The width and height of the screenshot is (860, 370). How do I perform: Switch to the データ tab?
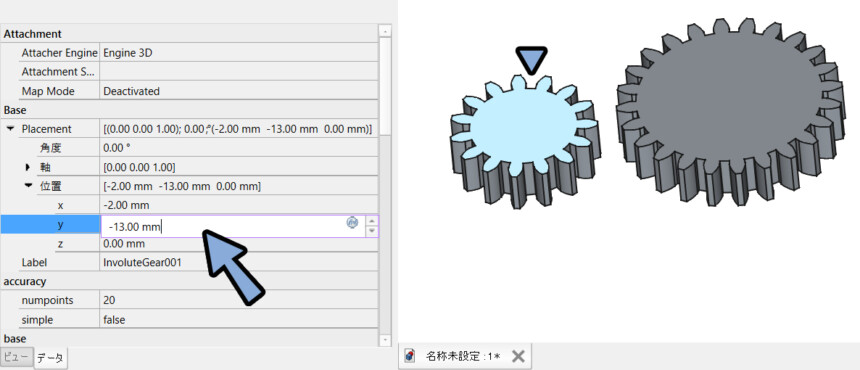coord(50,358)
